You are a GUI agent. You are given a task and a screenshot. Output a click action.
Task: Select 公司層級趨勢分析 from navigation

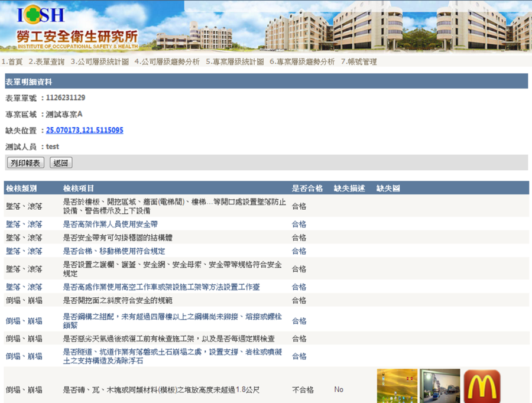click(167, 61)
